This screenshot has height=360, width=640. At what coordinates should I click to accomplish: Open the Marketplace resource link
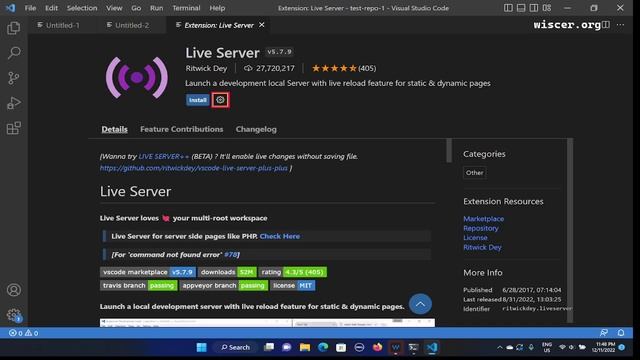(x=483, y=219)
